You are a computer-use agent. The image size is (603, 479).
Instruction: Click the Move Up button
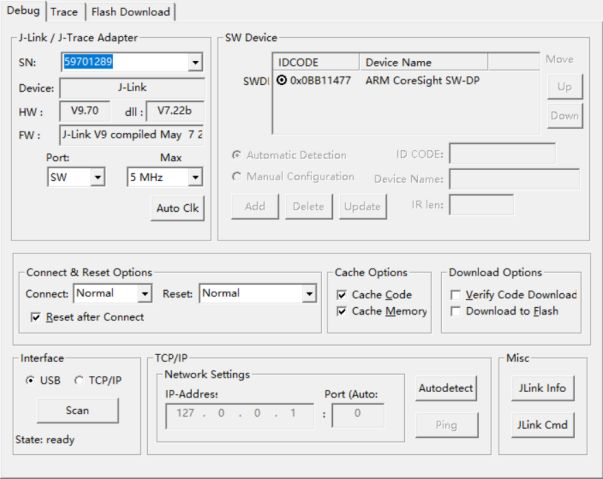point(565,86)
